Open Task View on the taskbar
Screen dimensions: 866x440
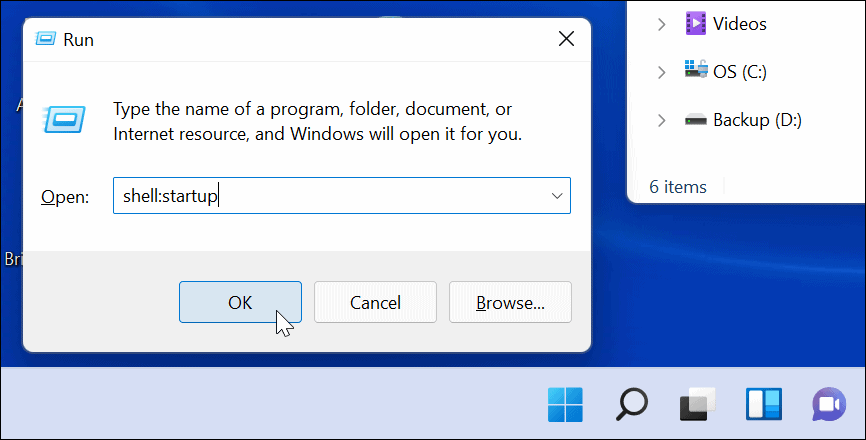point(697,404)
